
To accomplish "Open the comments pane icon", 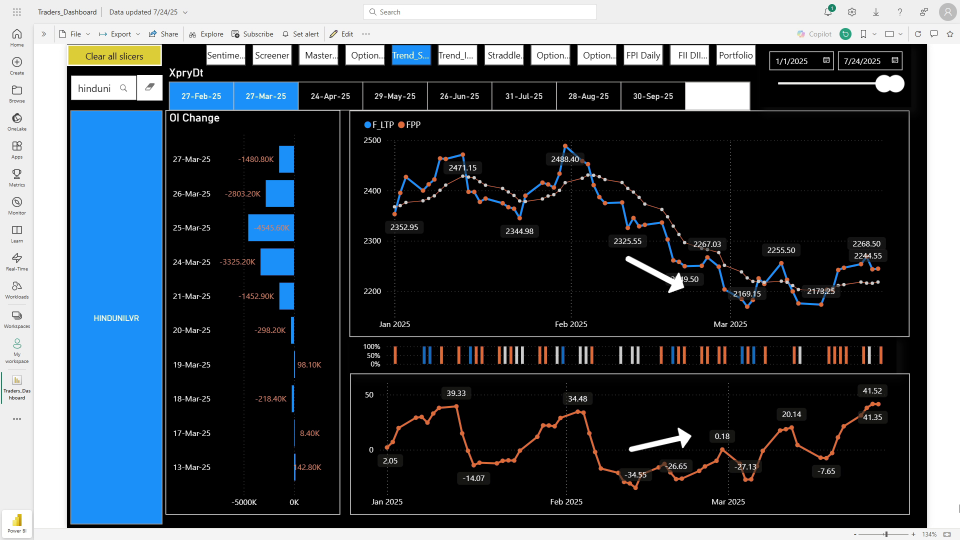I will click(x=934, y=34).
